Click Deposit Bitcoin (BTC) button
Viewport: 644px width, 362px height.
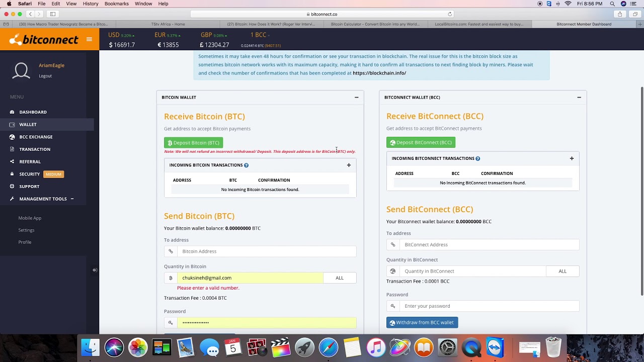coord(193,143)
